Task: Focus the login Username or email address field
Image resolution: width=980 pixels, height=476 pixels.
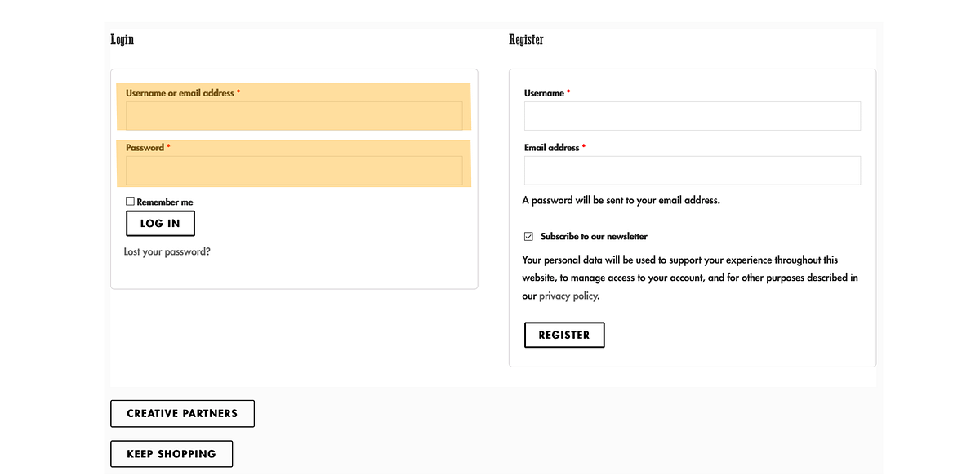Action: pyautogui.click(x=294, y=116)
